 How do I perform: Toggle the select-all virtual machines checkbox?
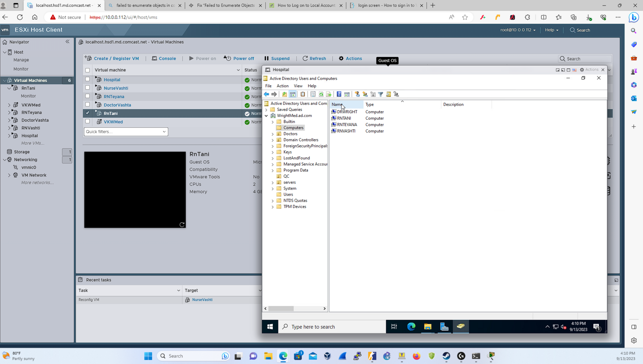click(88, 70)
